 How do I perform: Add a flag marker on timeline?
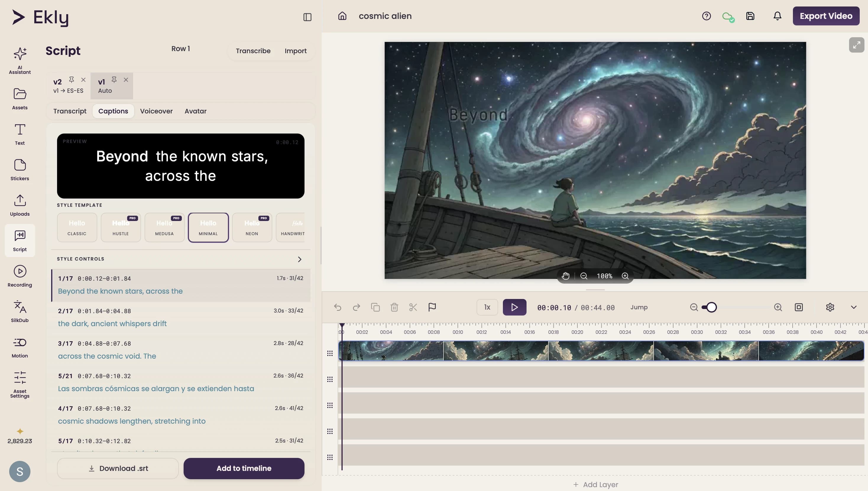click(432, 307)
